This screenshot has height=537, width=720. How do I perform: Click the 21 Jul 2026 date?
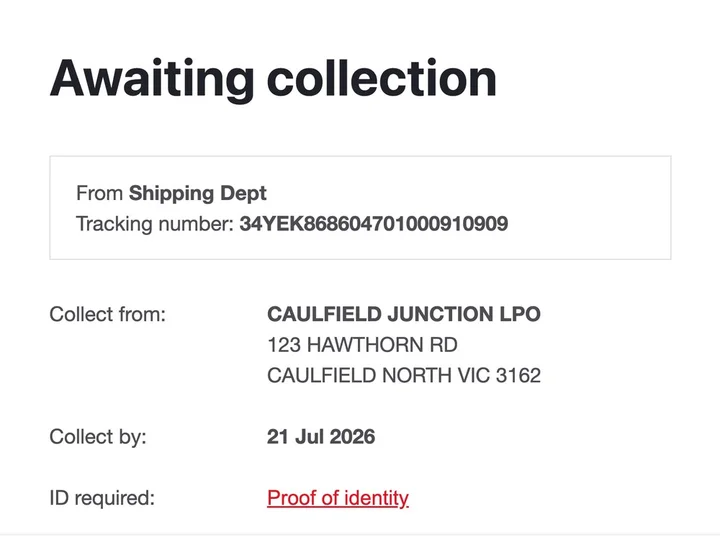(321, 437)
